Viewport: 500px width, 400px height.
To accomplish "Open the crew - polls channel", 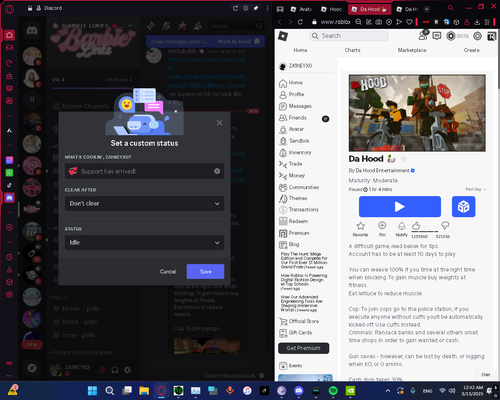I will point(74,335).
